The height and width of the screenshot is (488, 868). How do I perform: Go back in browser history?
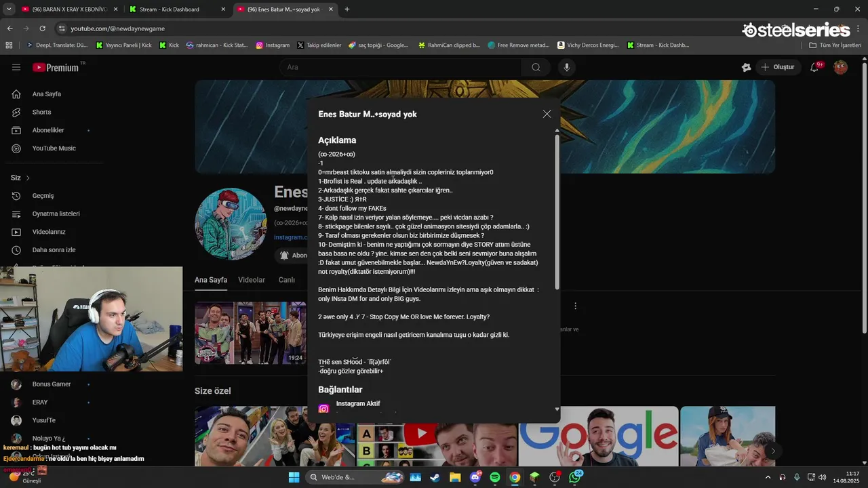(9, 28)
